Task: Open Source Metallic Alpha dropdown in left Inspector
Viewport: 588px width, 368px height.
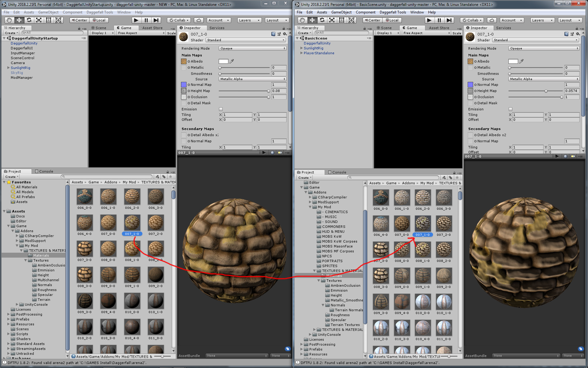Action: (x=253, y=79)
